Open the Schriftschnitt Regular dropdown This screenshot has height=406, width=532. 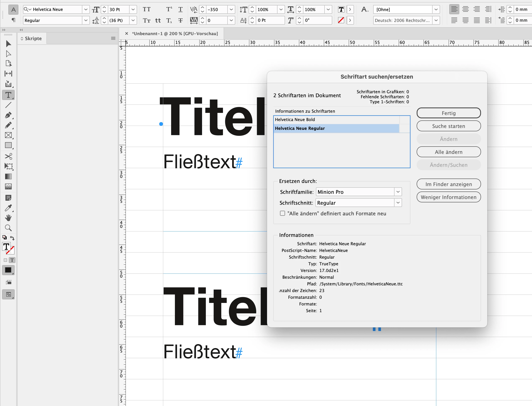(398, 203)
